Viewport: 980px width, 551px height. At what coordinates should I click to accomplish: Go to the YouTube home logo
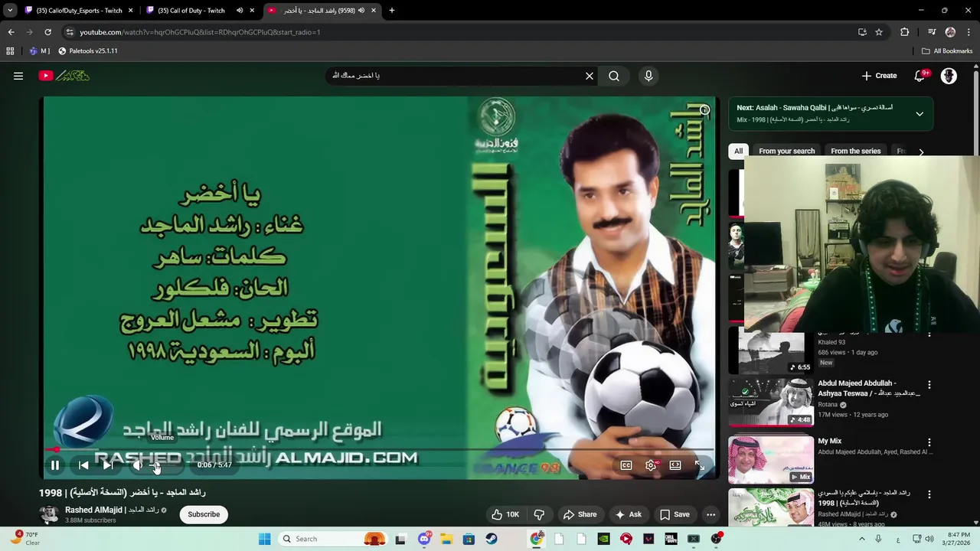click(x=66, y=76)
